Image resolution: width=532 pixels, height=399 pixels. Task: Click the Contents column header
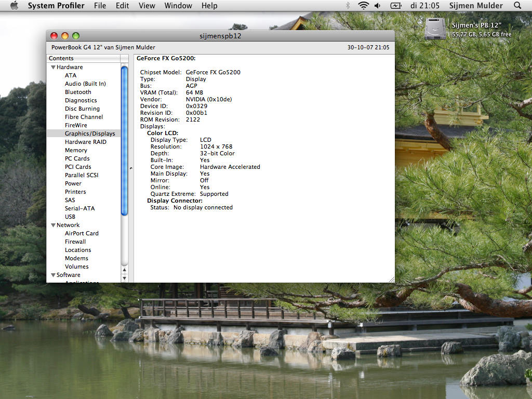point(84,58)
